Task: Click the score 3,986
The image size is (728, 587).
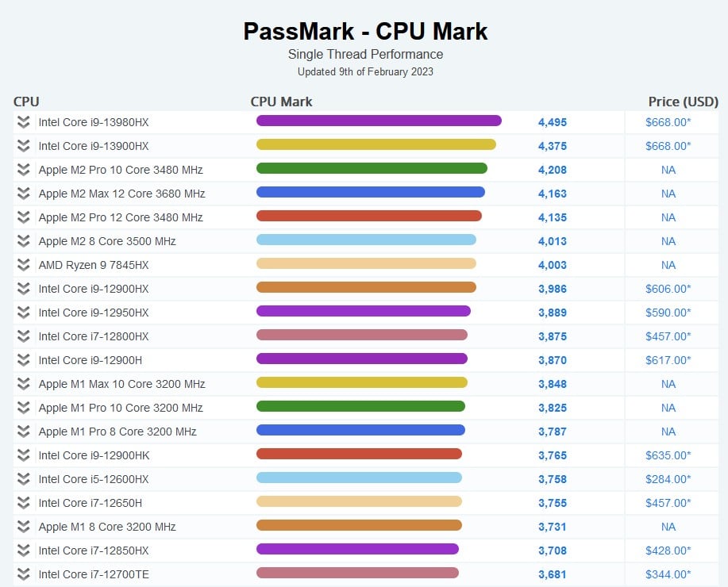Action: 553,289
